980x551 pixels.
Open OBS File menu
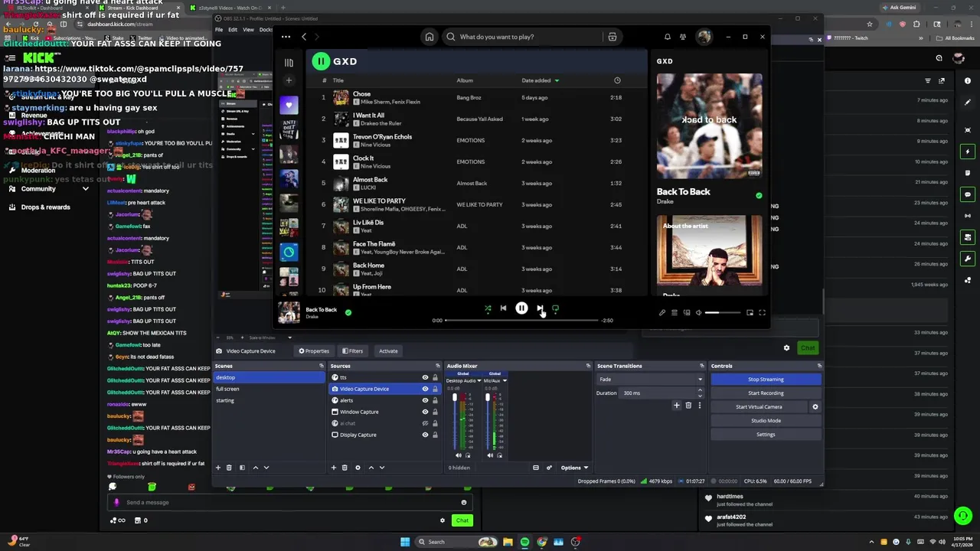[x=219, y=30]
